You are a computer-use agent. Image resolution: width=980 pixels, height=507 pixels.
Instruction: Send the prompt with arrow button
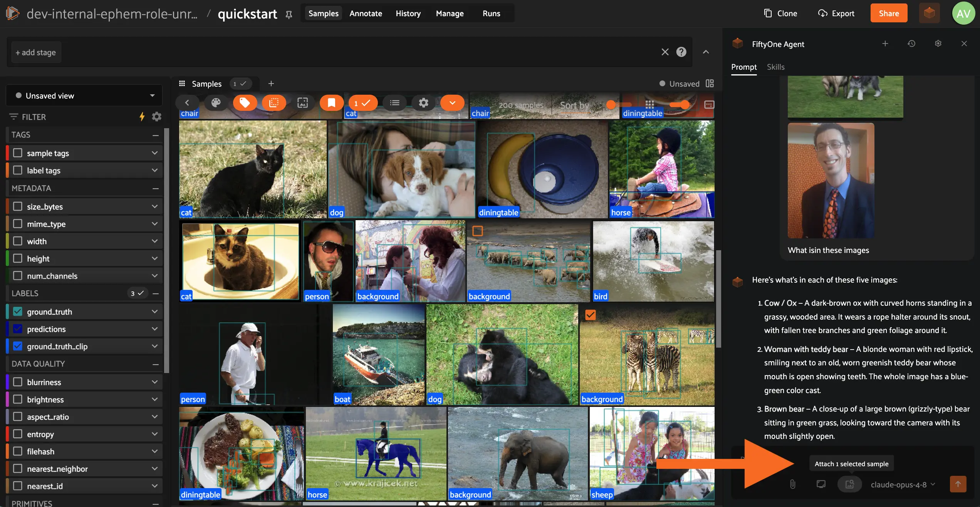pos(958,484)
